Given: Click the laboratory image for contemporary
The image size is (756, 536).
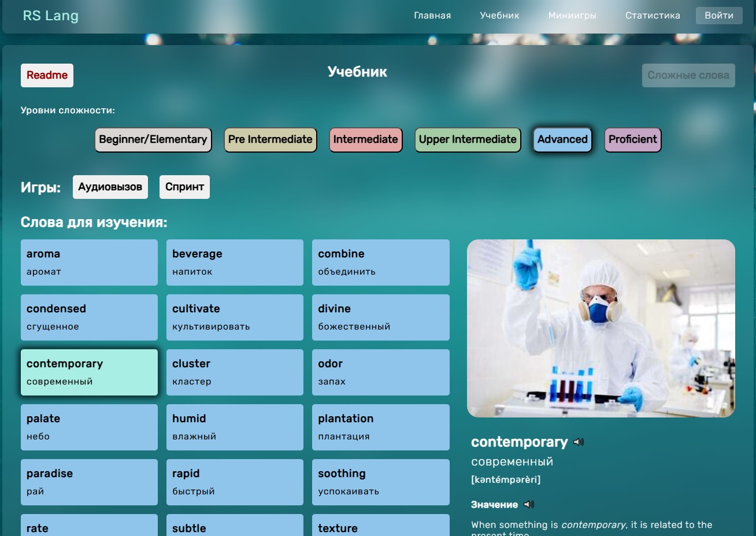Looking at the screenshot, I should click(601, 328).
